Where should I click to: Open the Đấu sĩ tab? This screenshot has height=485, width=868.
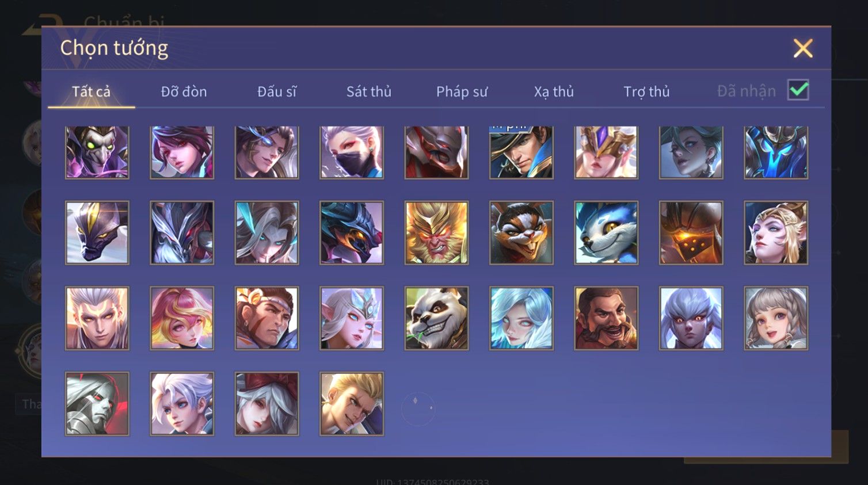coord(276,91)
